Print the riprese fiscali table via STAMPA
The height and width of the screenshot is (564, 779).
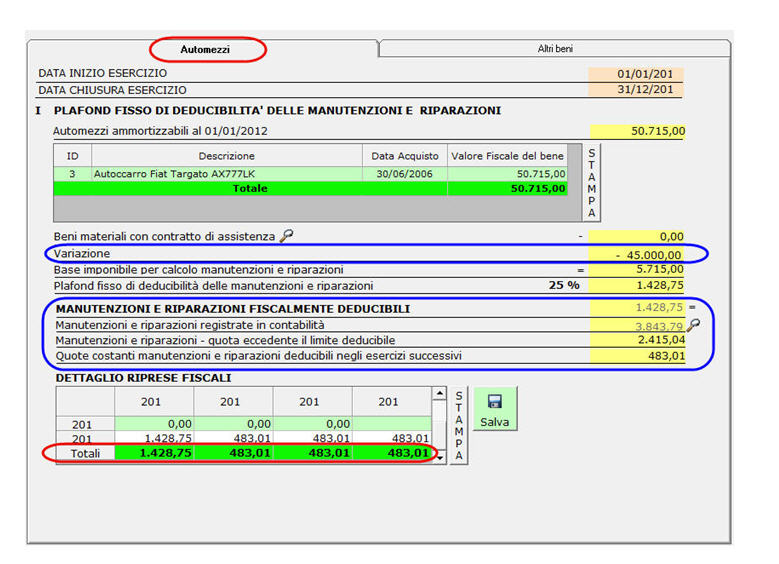[x=459, y=426]
